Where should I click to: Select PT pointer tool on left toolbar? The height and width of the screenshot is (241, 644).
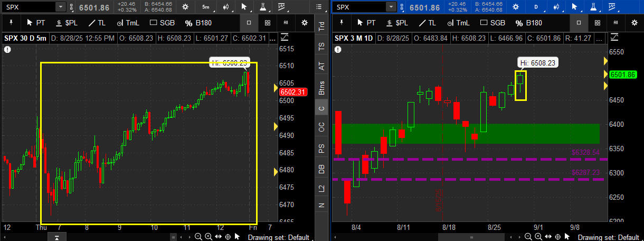pyautogui.click(x=35, y=23)
